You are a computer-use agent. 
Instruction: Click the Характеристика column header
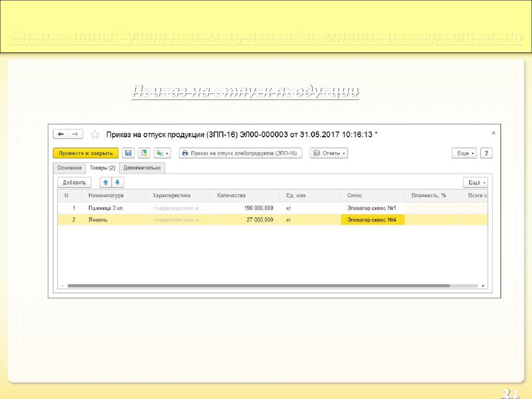pyautogui.click(x=179, y=195)
